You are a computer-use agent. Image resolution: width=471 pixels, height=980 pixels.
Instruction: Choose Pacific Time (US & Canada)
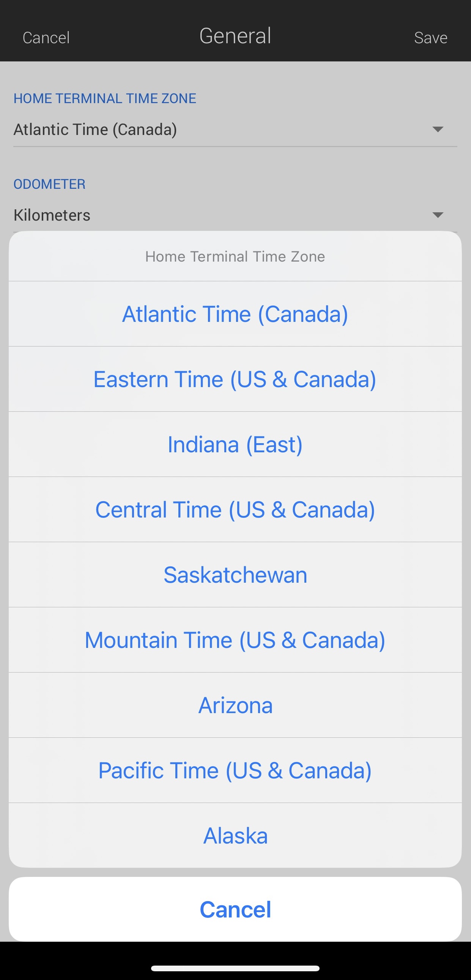(235, 770)
